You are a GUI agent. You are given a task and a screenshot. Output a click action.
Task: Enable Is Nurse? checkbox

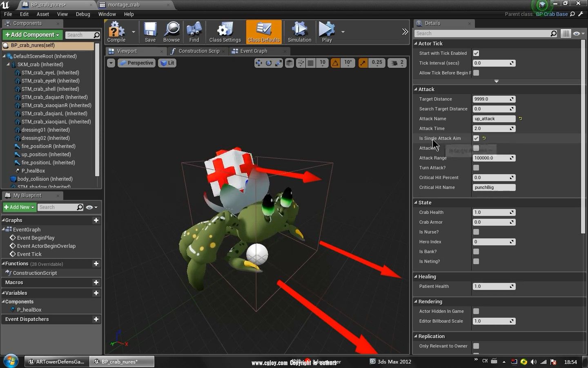point(476,232)
